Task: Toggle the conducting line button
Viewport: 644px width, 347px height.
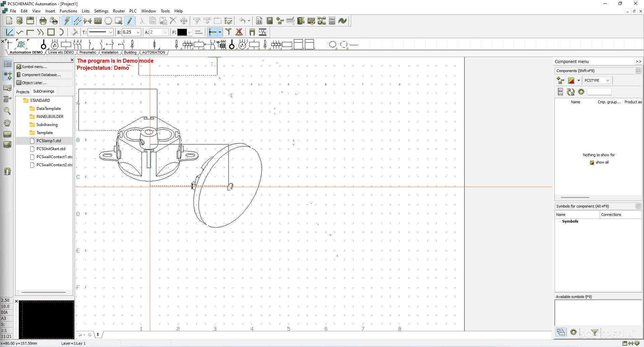Action: pyautogui.click(x=212, y=32)
